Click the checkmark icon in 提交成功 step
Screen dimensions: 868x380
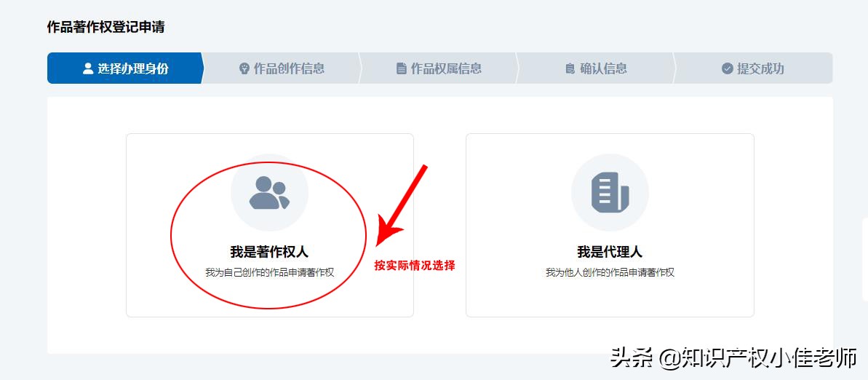[728, 68]
